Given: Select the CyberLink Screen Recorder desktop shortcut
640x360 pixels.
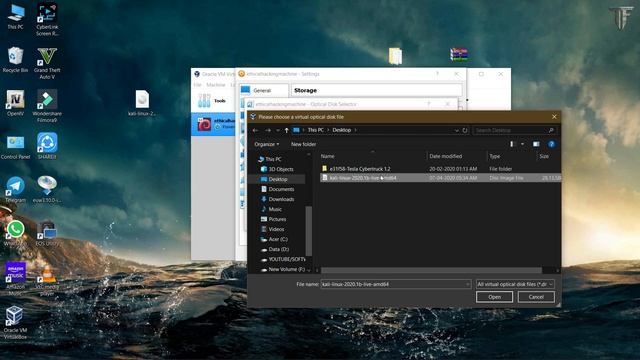Looking at the screenshot, I should tap(47, 19).
